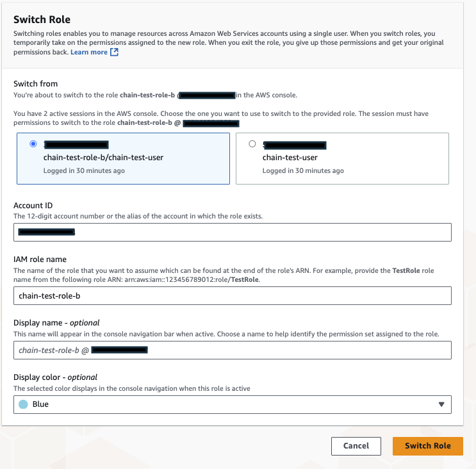Click the orange Switch Role button
Image resolution: width=476 pixels, height=469 pixels.
(x=427, y=446)
